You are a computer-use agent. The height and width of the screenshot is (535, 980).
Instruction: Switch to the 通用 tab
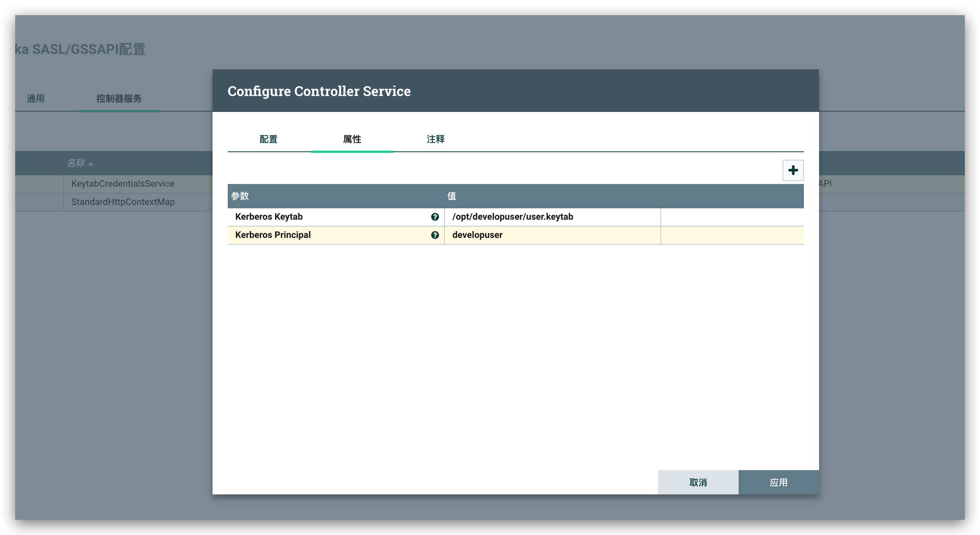(x=35, y=99)
